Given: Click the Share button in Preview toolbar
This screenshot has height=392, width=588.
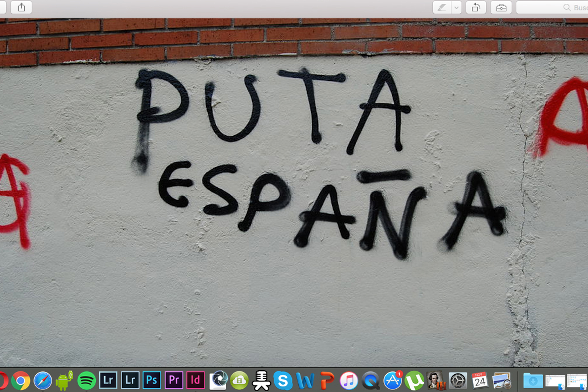Looking at the screenshot, I should 21,7.
